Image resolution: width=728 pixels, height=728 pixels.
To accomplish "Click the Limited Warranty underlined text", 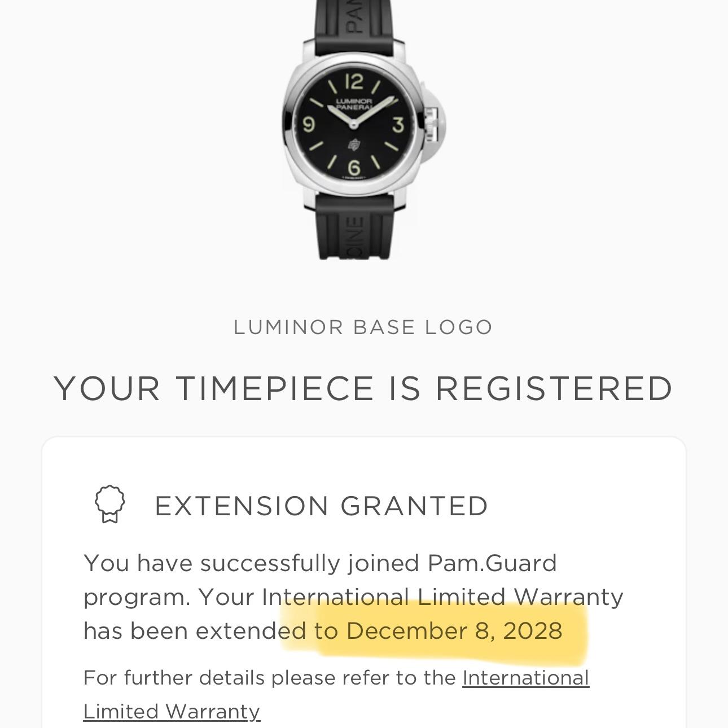I will pyautogui.click(x=171, y=711).
